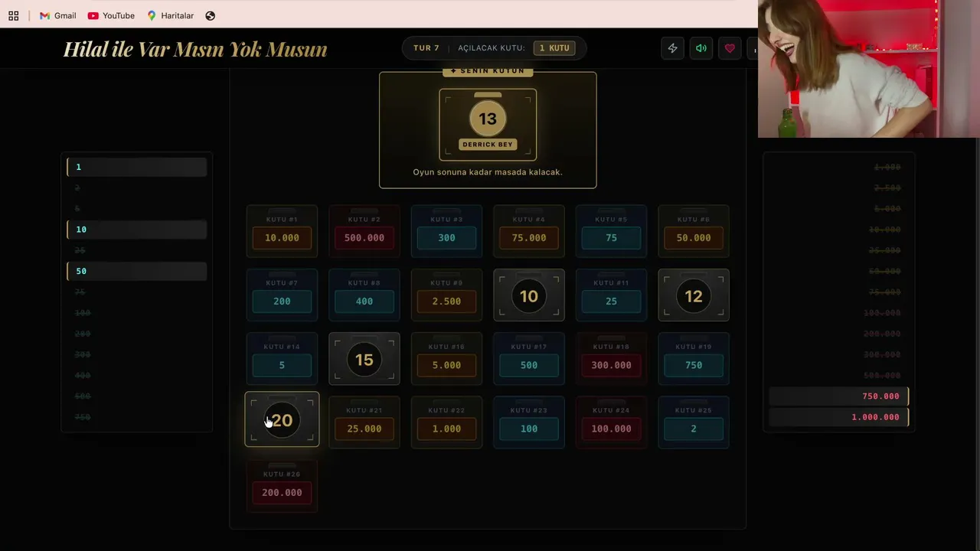Select unopened box number 15

pos(364,359)
